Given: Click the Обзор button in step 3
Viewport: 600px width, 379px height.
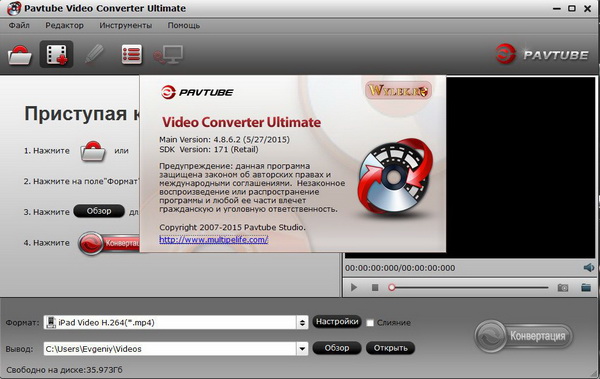Looking at the screenshot, I should click(99, 211).
